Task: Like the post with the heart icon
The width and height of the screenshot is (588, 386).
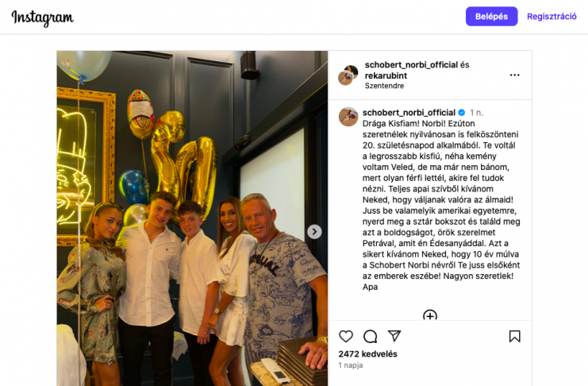Action: (346, 336)
